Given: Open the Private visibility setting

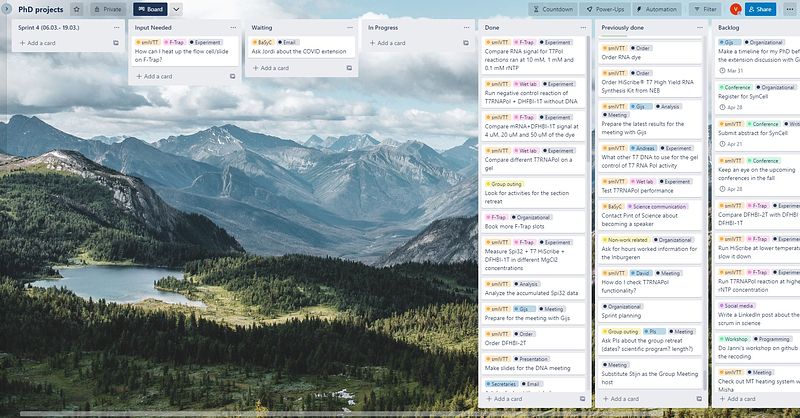Looking at the screenshot, I should 108,8.
